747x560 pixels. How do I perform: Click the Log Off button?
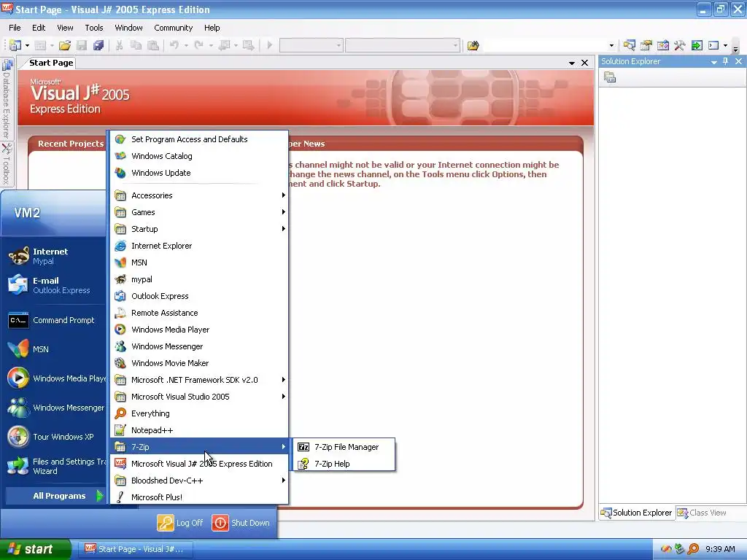tap(180, 523)
